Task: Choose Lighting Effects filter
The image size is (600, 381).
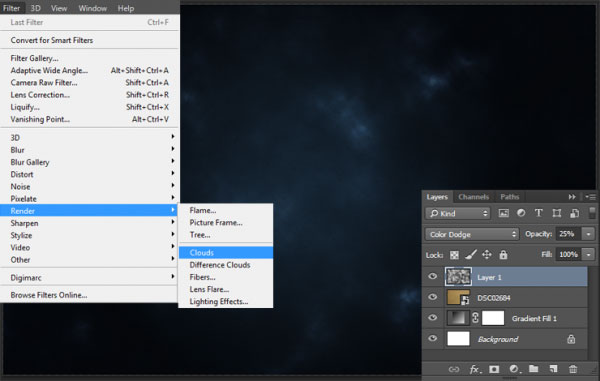Action: pos(226,301)
